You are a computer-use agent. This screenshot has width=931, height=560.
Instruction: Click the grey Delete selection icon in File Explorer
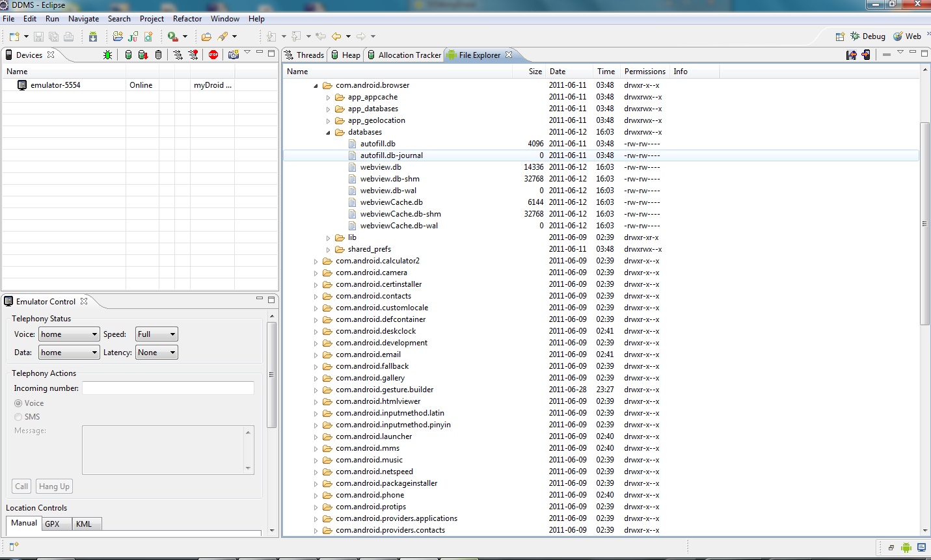(886, 55)
